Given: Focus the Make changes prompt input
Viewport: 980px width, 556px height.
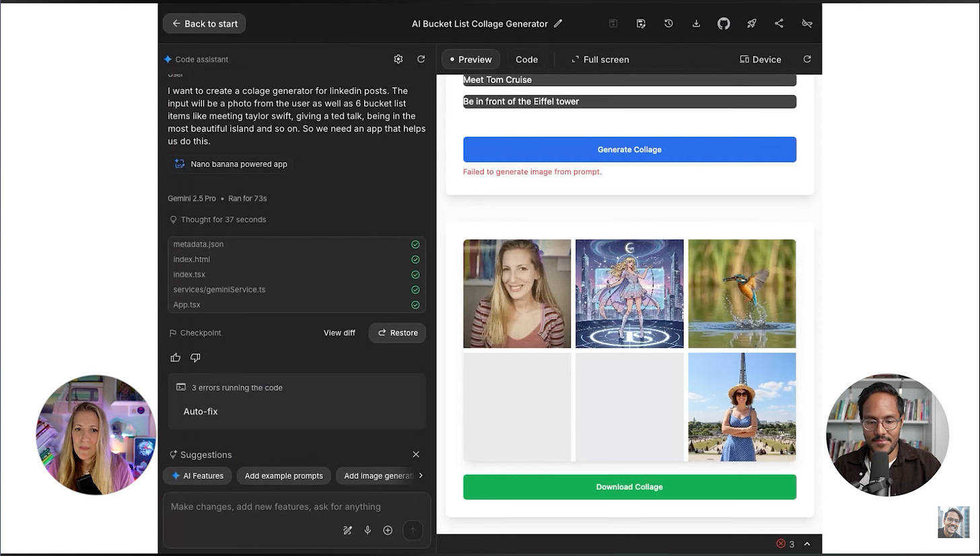Looking at the screenshot, I should click(x=296, y=507).
